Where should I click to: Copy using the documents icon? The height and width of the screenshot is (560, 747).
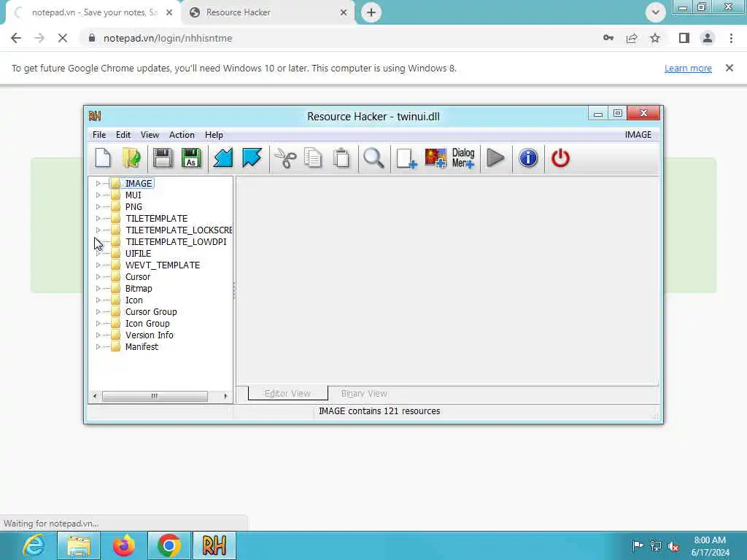click(313, 158)
